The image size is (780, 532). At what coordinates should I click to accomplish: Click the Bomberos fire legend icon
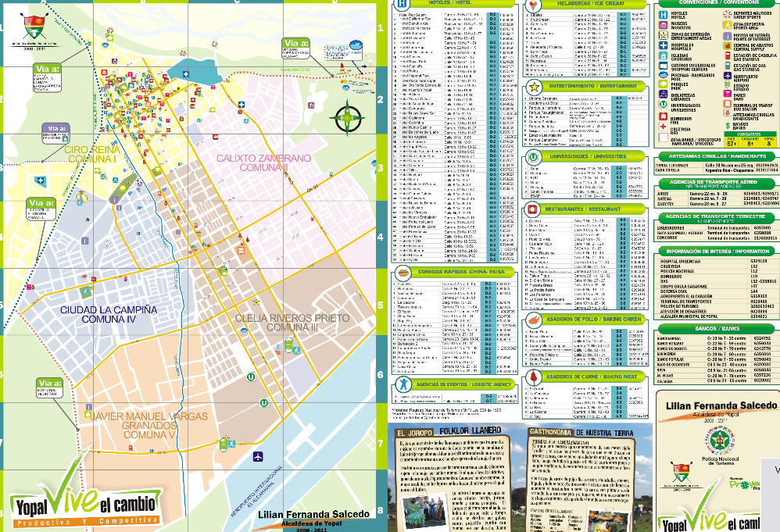tap(663, 120)
